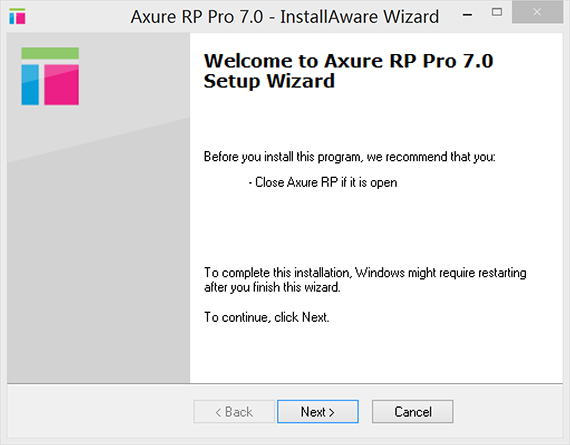Viewport: 570px width, 445px height.
Task: Click the maximize window button
Action: coord(497,12)
